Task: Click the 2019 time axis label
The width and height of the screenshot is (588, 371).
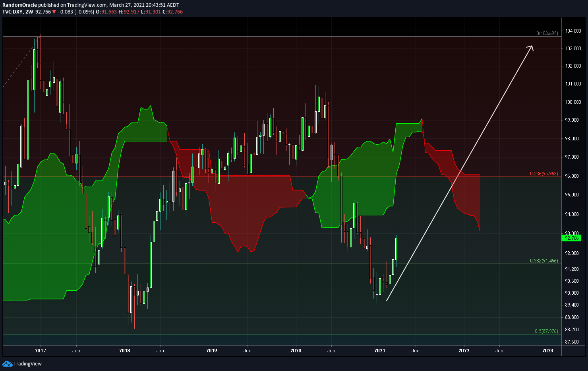Action: 212,351
